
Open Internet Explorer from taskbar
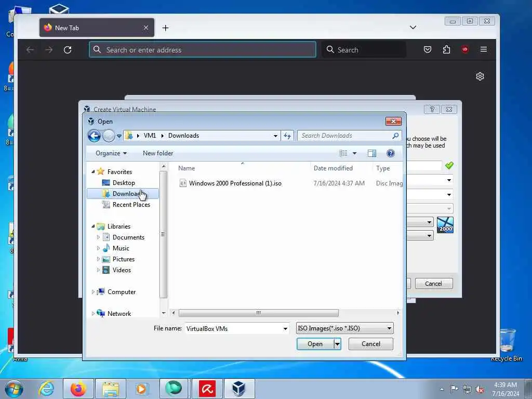(46, 389)
